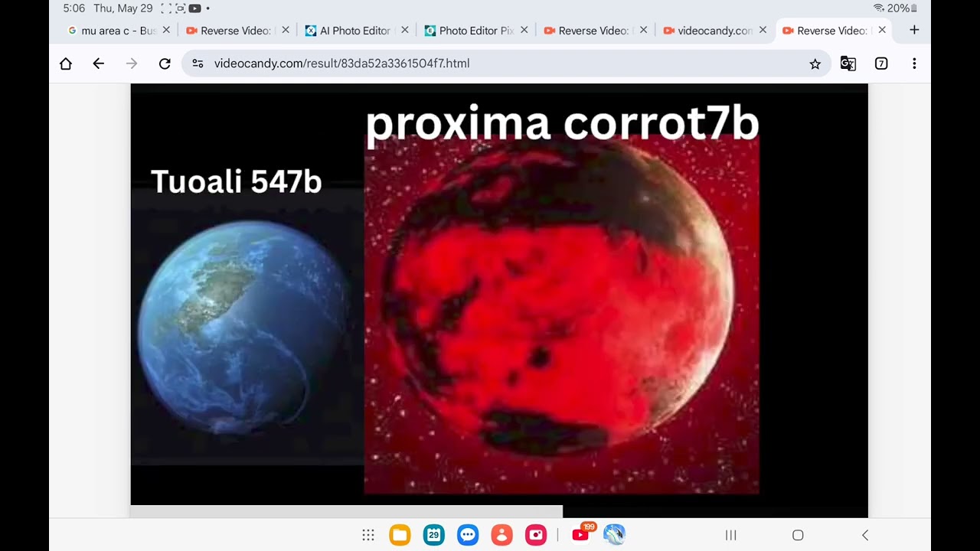This screenshot has width=980, height=551.
Task: Open the red Camera app in taskbar
Action: pyautogui.click(x=536, y=535)
